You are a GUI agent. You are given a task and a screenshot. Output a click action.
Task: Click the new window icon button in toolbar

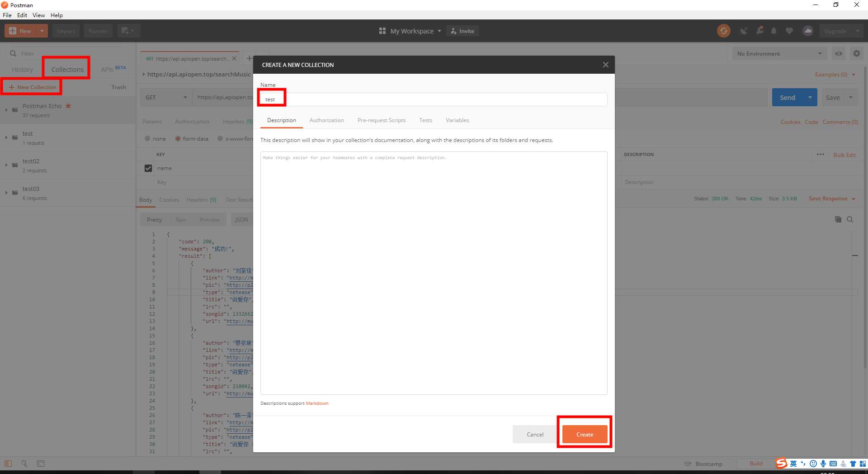128,31
